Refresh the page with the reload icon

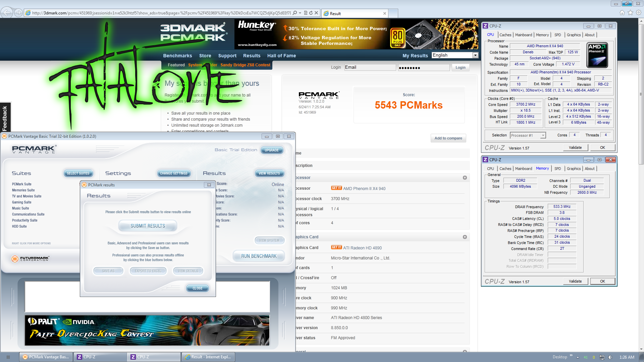(311, 13)
